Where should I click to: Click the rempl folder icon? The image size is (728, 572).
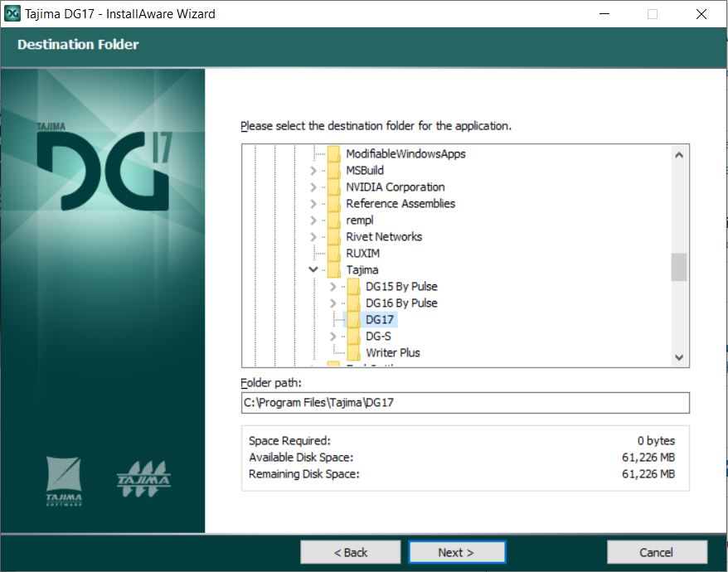click(x=334, y=220)
